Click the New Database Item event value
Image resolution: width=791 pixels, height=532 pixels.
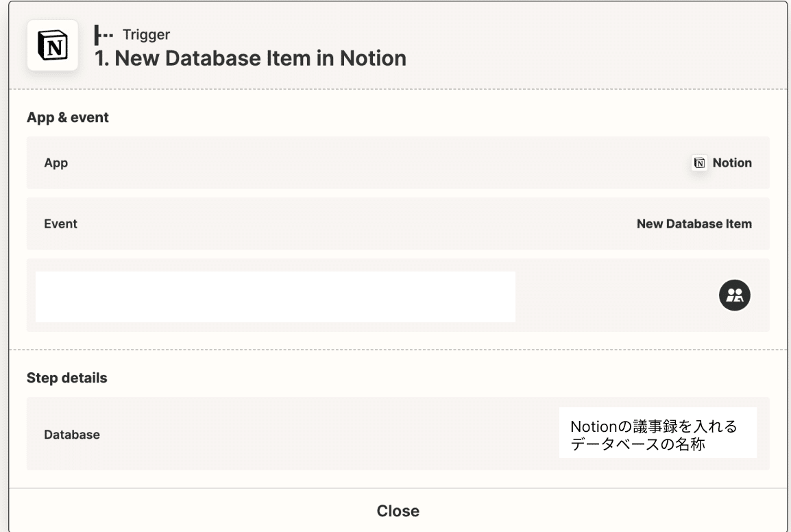click(694, 223)
